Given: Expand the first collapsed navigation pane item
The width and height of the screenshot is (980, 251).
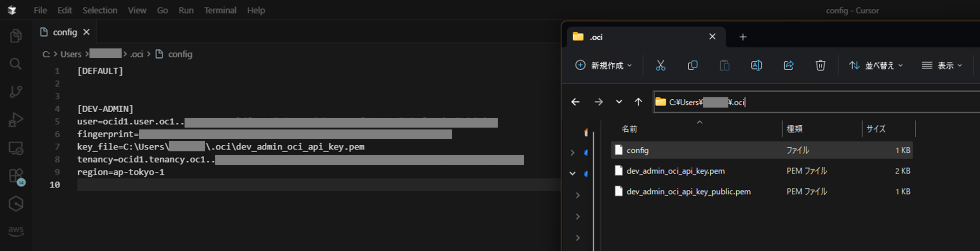Looking at the screenshot, I should (573, 152).
